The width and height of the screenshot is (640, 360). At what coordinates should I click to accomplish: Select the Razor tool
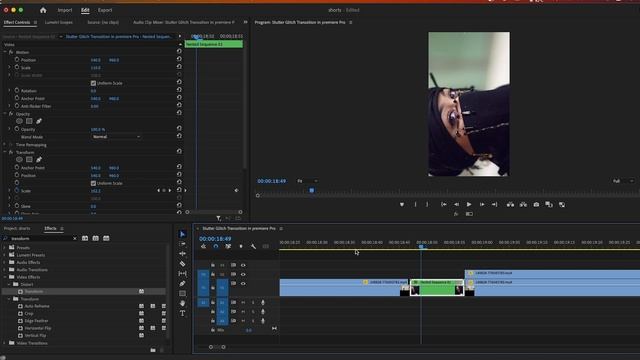click(x=182, y=264)
